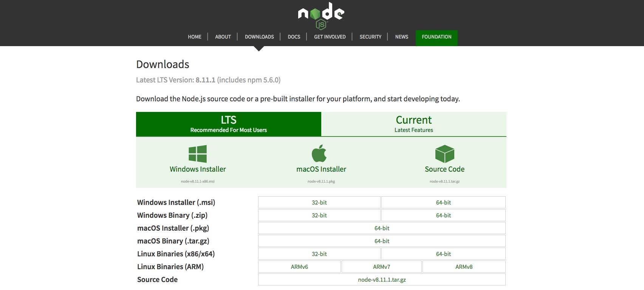The image size is (644, 290).
Task: Click the Apple logo icon
Action: point(319,153)
